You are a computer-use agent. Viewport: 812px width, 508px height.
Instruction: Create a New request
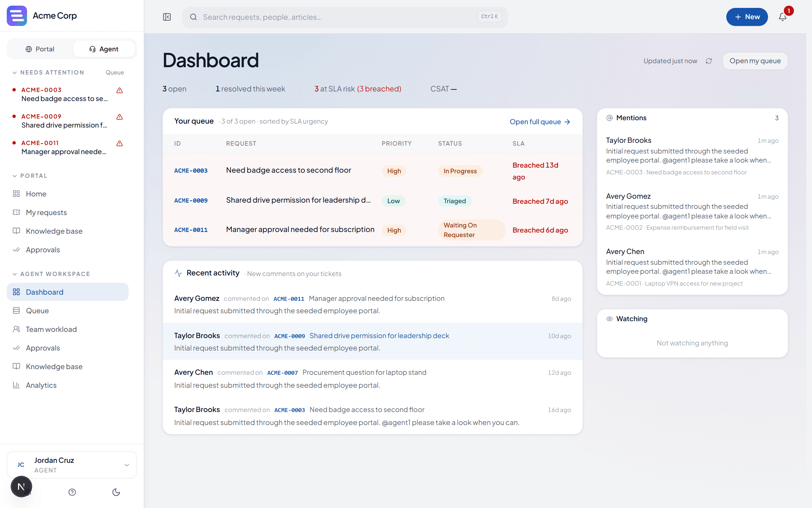pos(747,17)
